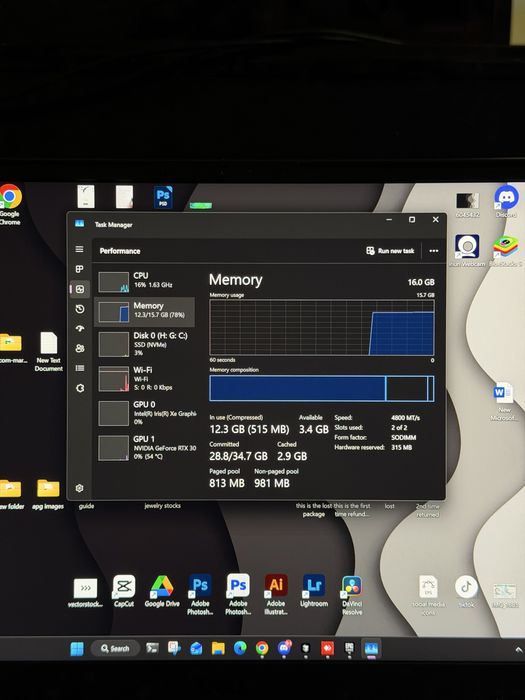This screenshot has height=700, width=525.
Task: Open the three-dot more options menu
Action: pyautogui.click(x=433, y=251)
